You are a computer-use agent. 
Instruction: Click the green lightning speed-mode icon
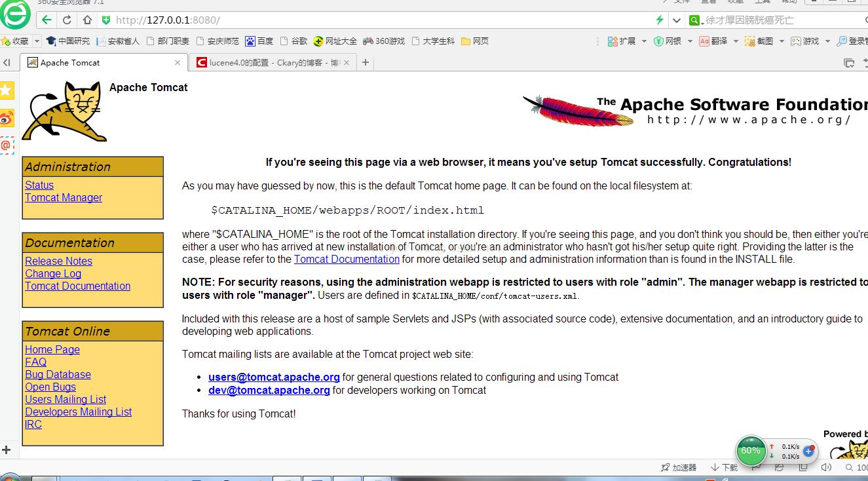(660, 20)
